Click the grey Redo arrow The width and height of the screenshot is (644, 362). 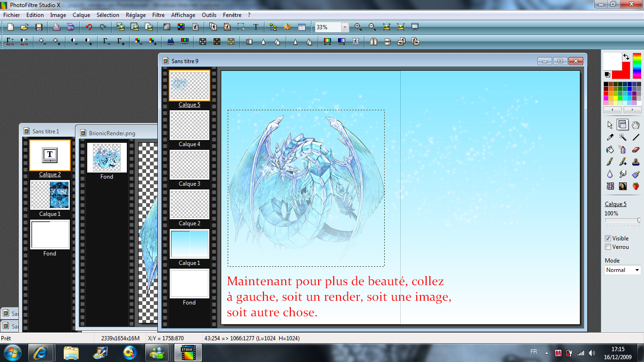tap(103, 27)
